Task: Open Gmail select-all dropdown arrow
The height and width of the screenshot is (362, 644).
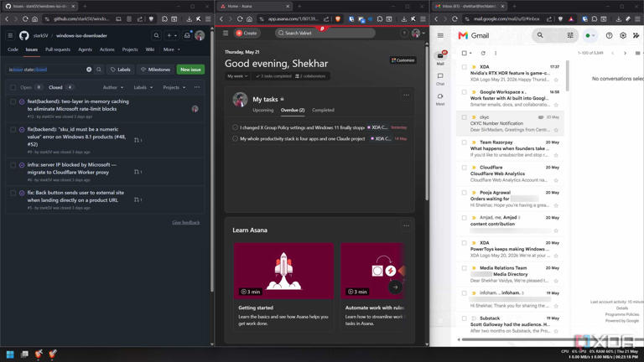Action: [470, 53]
